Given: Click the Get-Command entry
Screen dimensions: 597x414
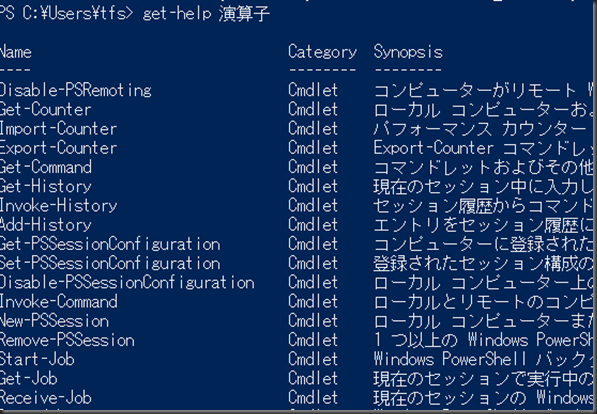Looking at the screenshot, I should click(46, 167).
